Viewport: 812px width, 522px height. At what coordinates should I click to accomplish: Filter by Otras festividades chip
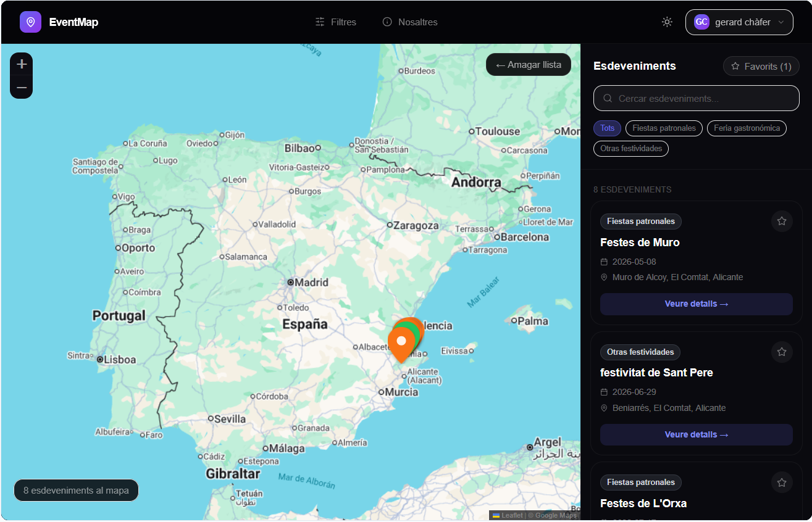pos(631,149)
